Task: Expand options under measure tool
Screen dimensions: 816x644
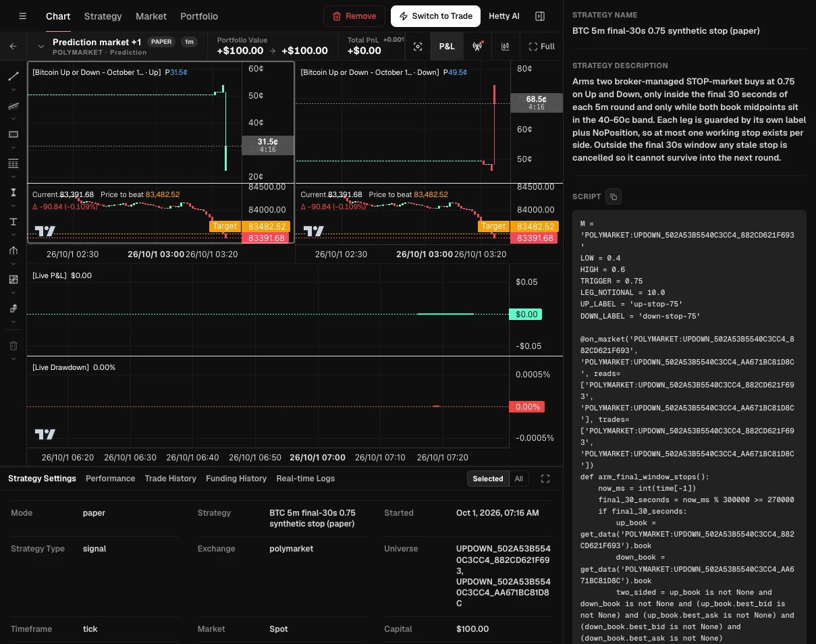Action: (13, 206)
